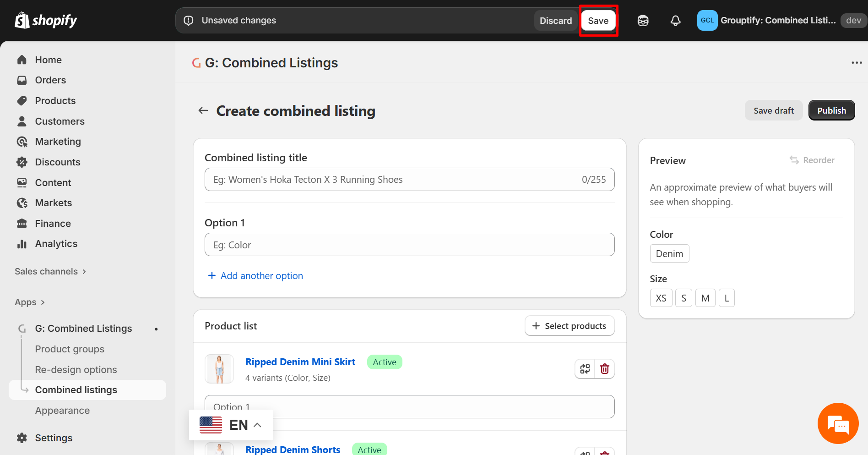Click the Content icon in sidebar
Image resolution: width=868 pixels, height=455 pixels.
pos(22,182)
